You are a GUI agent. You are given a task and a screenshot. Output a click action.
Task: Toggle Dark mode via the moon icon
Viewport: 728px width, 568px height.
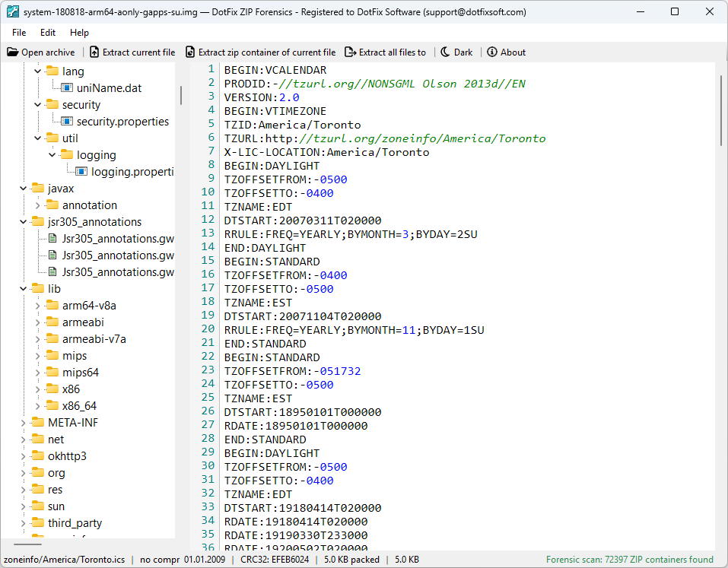click(445, 52)
